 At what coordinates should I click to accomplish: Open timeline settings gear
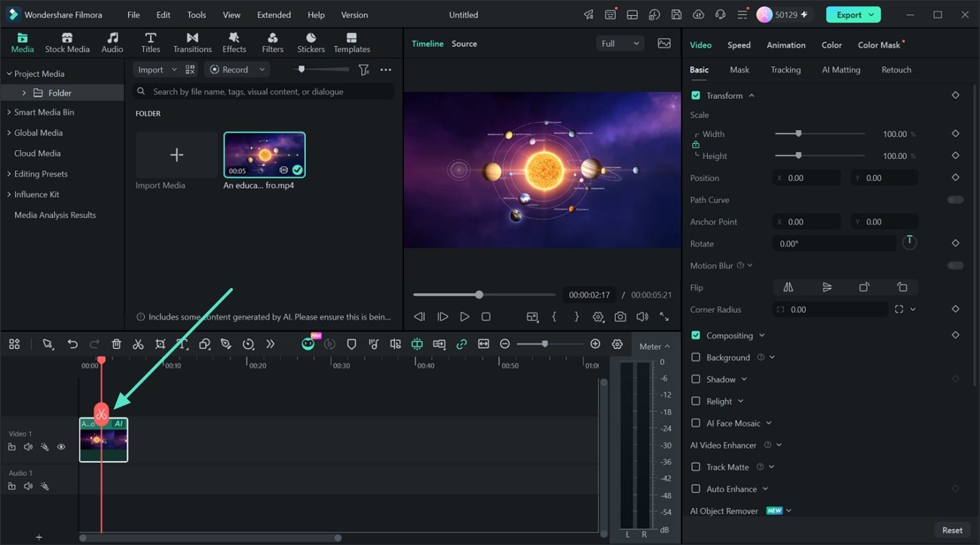[x=617, y=344]
